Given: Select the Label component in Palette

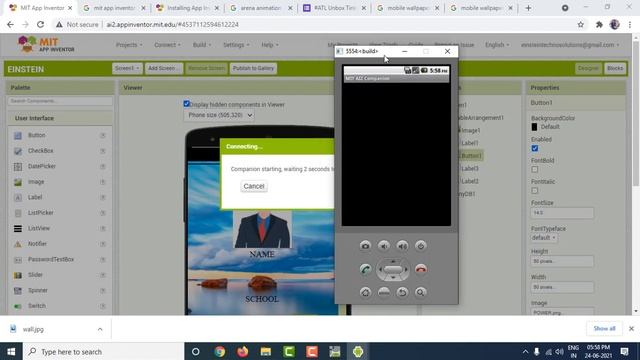Looking at the screenshot, I should (35, 197).
